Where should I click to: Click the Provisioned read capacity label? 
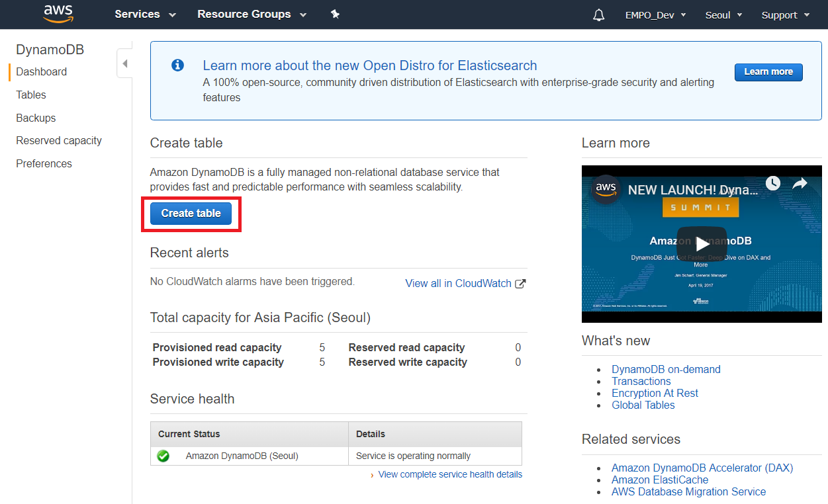click(x=217, y=347)
